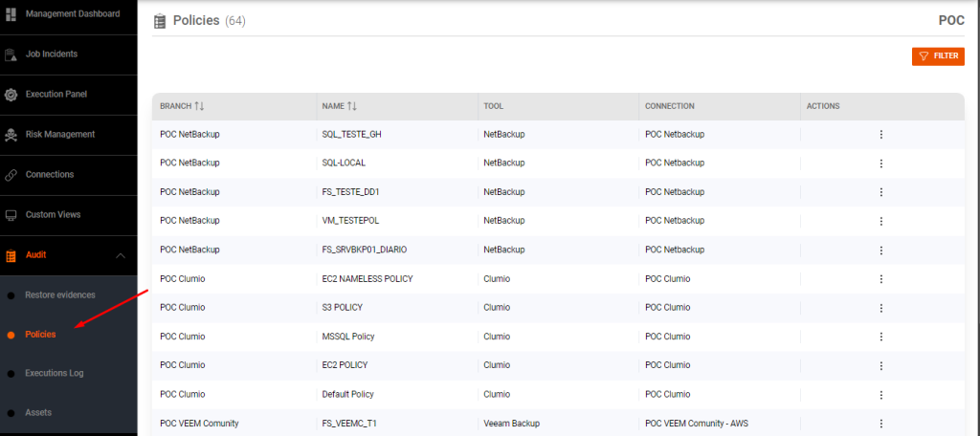Open actions menu for Default Policy
The width and height of the screenshot is (980, 436).
point(881,395)
